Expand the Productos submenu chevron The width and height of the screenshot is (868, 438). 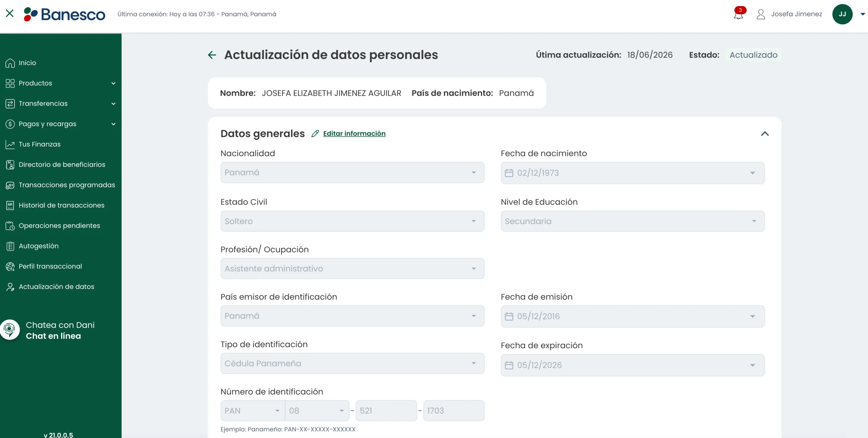[113, 83]
